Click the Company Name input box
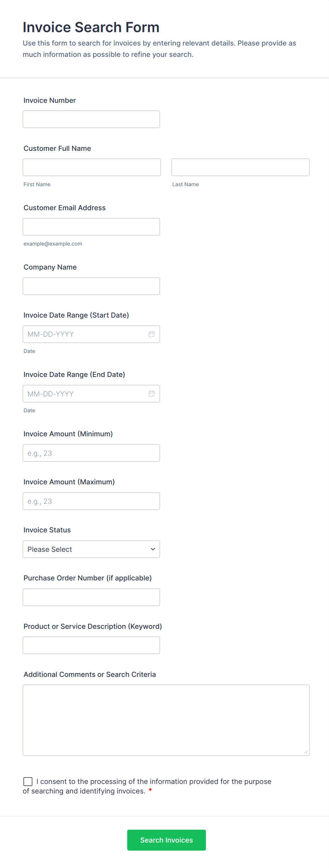 tap(91, 286)
